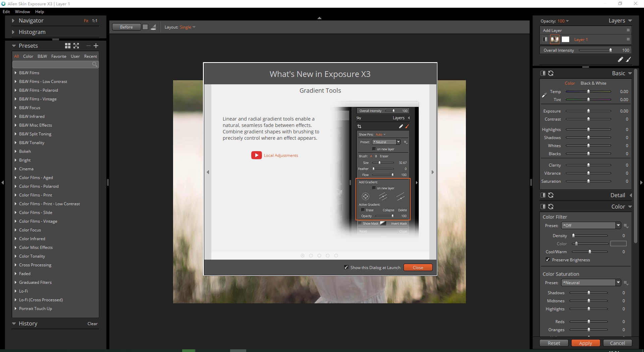Click the expand presets panel icon

[x=76, y=46]
